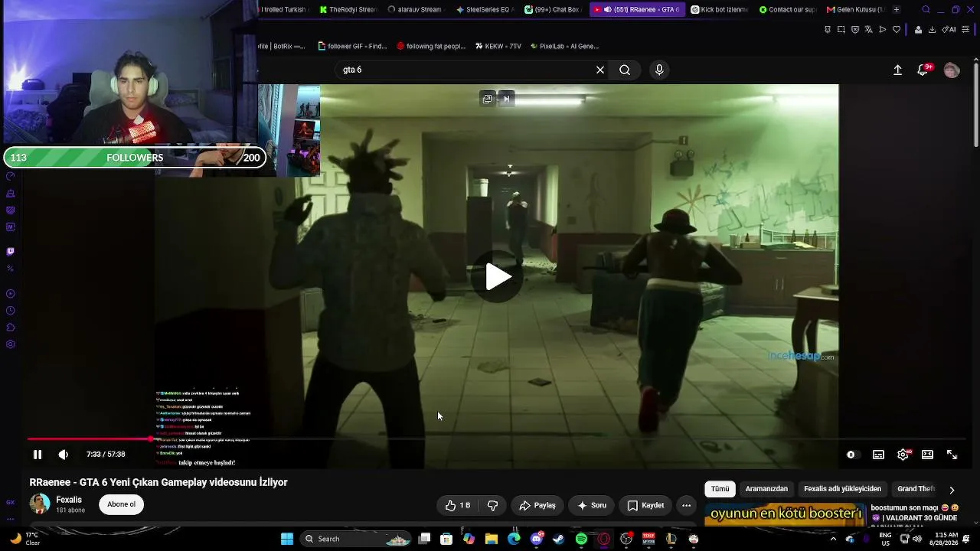Switch to the 'Kick bot izlenme' browser tab
Image resolution: width=980 pixels, height=551 pixels.
pyautogui.click(x=719, y=9)
